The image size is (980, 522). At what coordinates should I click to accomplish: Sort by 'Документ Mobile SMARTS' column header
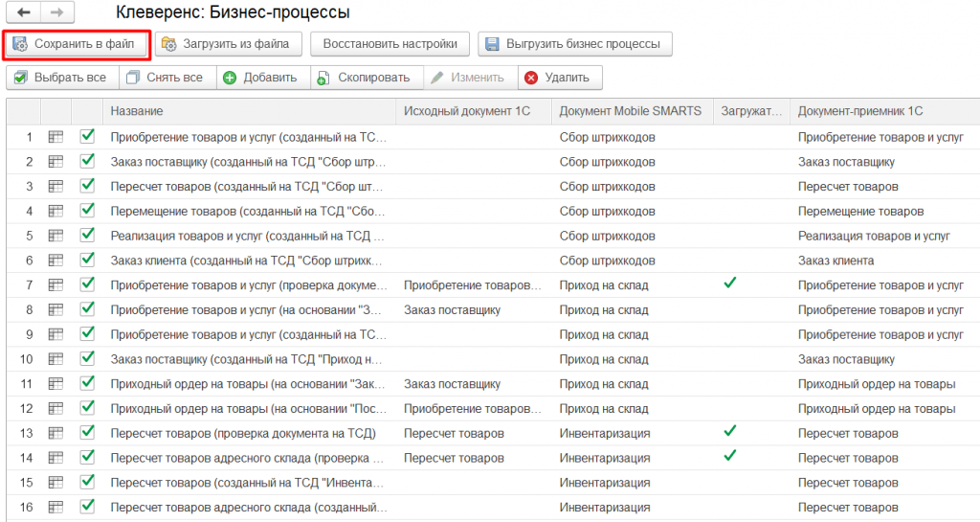[x=633, y=111]
